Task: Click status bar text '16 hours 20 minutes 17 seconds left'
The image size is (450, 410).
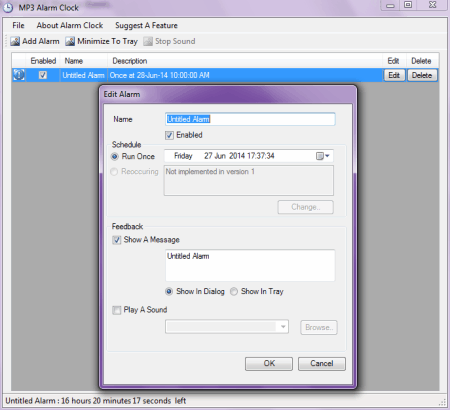Action: point(123,401)
